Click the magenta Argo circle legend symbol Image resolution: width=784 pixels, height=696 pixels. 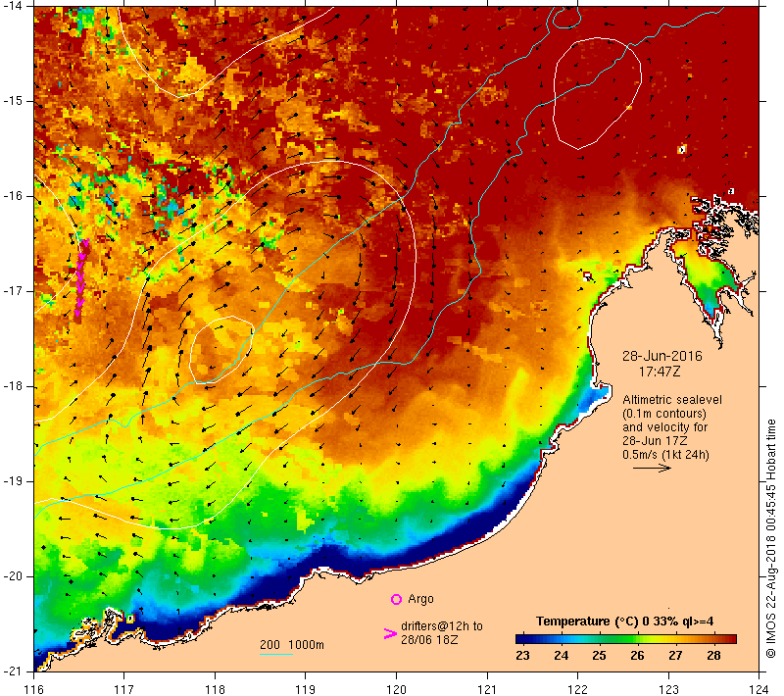(x=396, y=599)
